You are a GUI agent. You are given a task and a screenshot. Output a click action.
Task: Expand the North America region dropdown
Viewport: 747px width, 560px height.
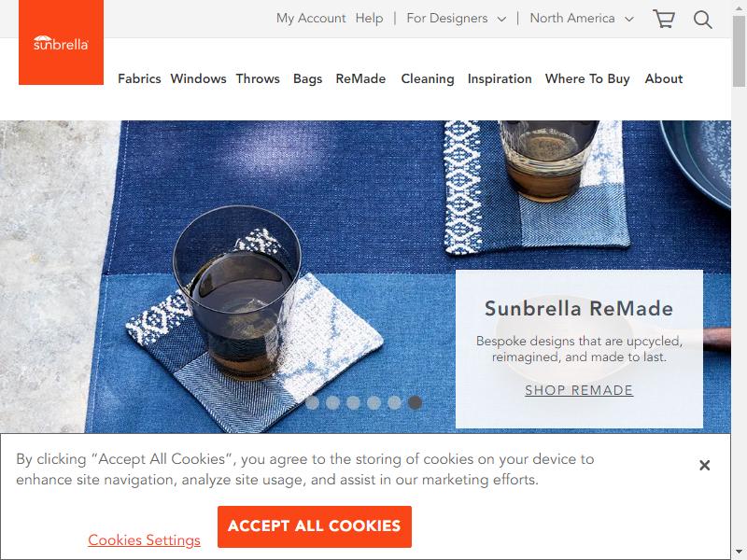click(x=581, y=19)
